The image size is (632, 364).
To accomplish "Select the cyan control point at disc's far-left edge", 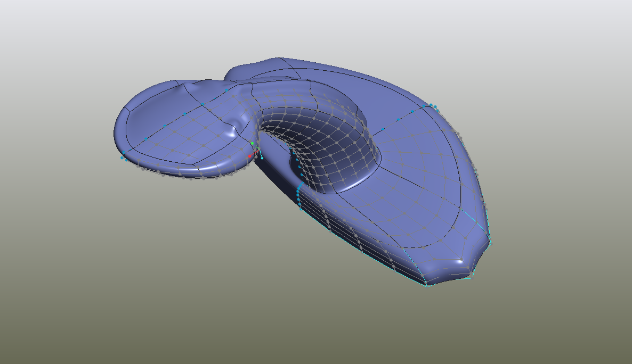I will click(x=122, y=158).
